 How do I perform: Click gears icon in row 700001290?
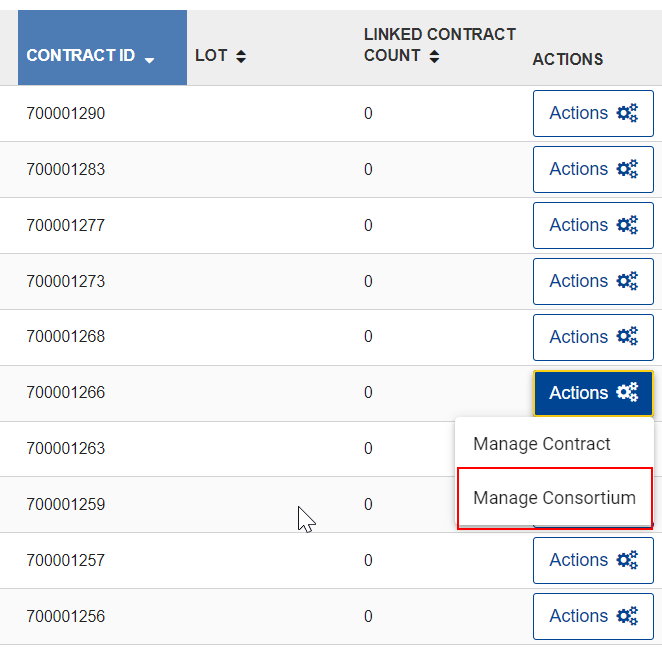click(x=627, y=113)
